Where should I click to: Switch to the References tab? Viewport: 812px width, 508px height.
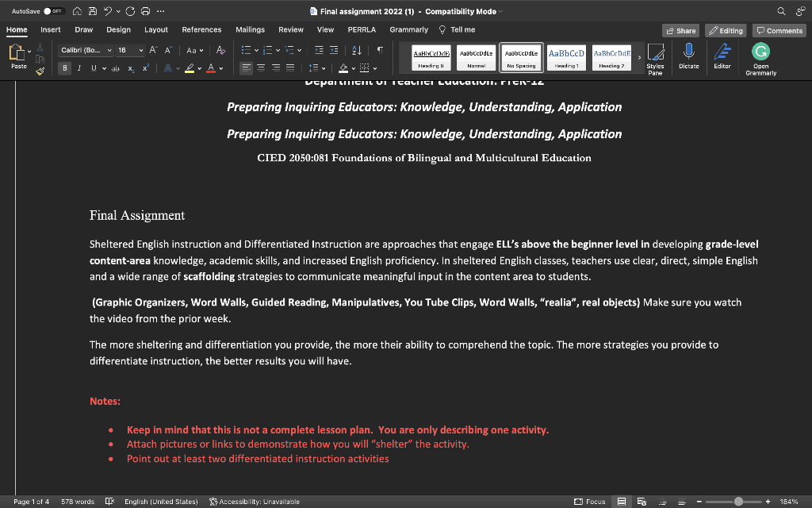tap(201, 29)
